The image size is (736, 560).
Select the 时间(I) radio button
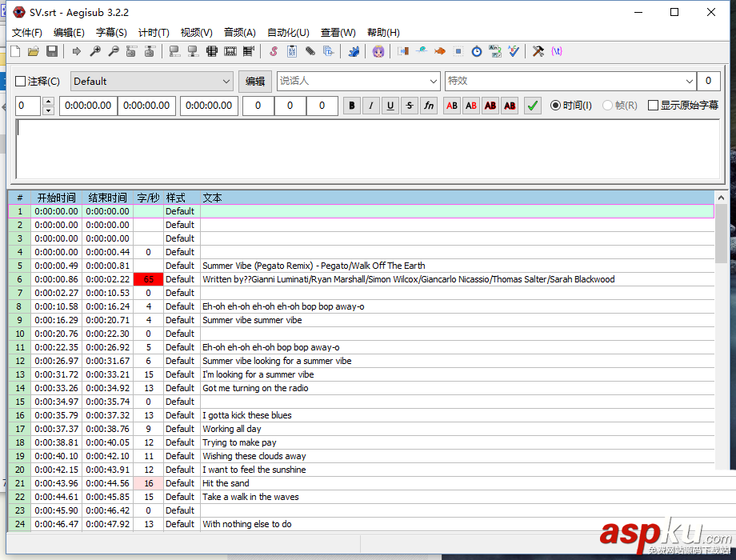[556, 106]
